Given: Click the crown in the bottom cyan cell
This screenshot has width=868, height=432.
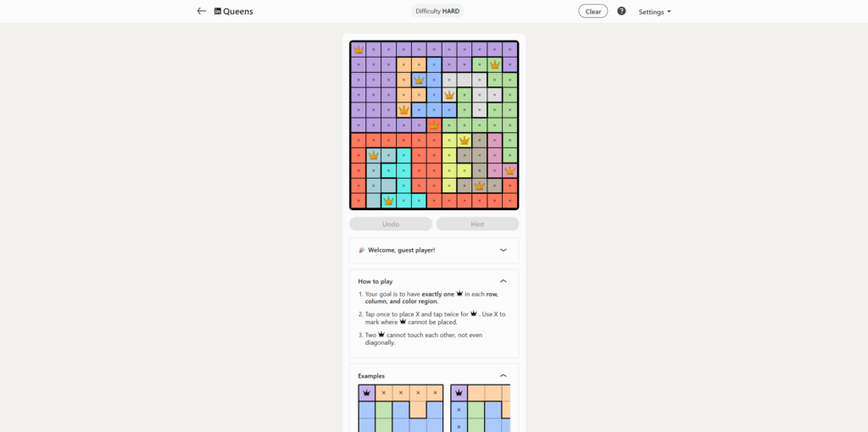Looking at the screenshot, I should point(388,201).
